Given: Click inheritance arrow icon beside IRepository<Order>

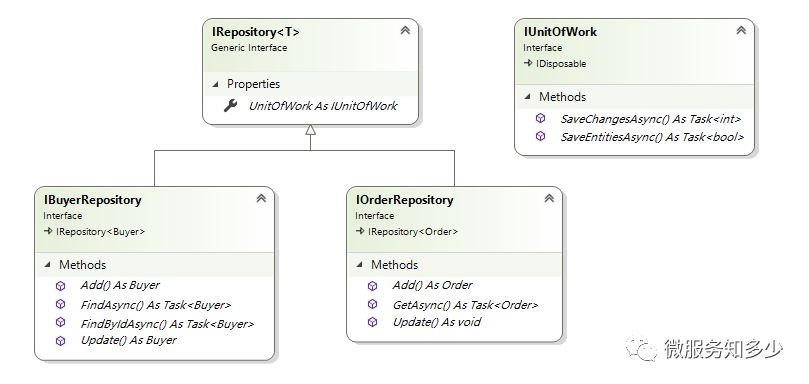Looking at the screenshot, I should 360,231.
